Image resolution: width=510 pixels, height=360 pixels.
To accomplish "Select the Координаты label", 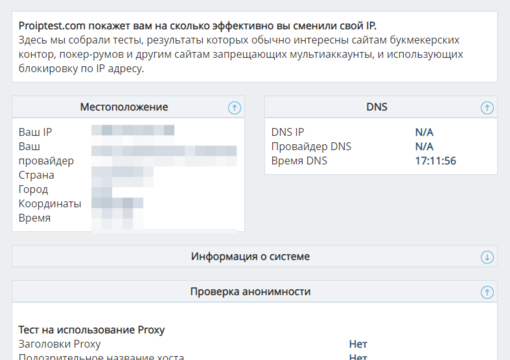I will 50,204.
